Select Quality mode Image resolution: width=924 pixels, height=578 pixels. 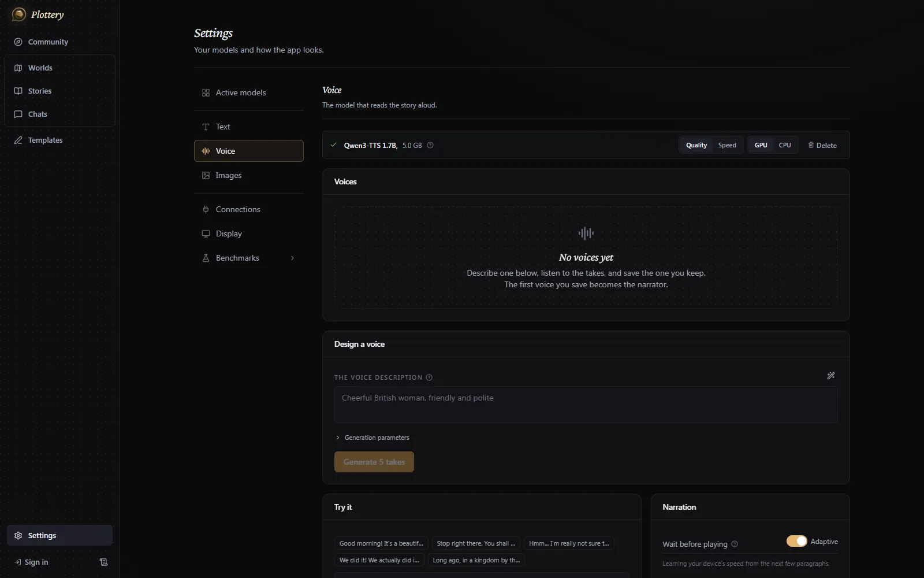tap(696, 145)
